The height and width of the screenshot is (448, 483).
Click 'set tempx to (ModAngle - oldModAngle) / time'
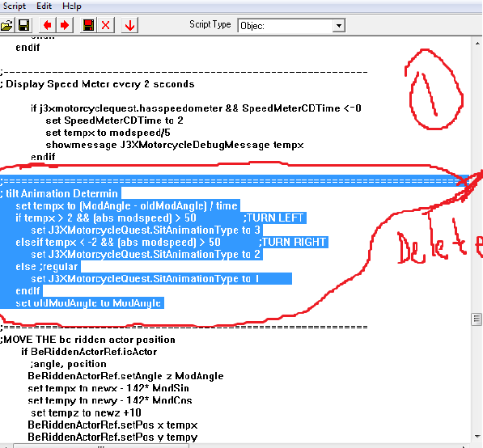click(x=126, y=205)
